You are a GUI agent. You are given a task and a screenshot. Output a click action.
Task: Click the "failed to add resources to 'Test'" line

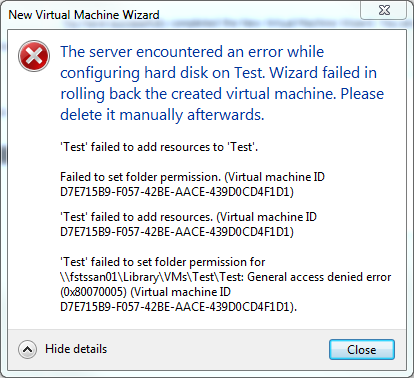click(x=159, y=147)
